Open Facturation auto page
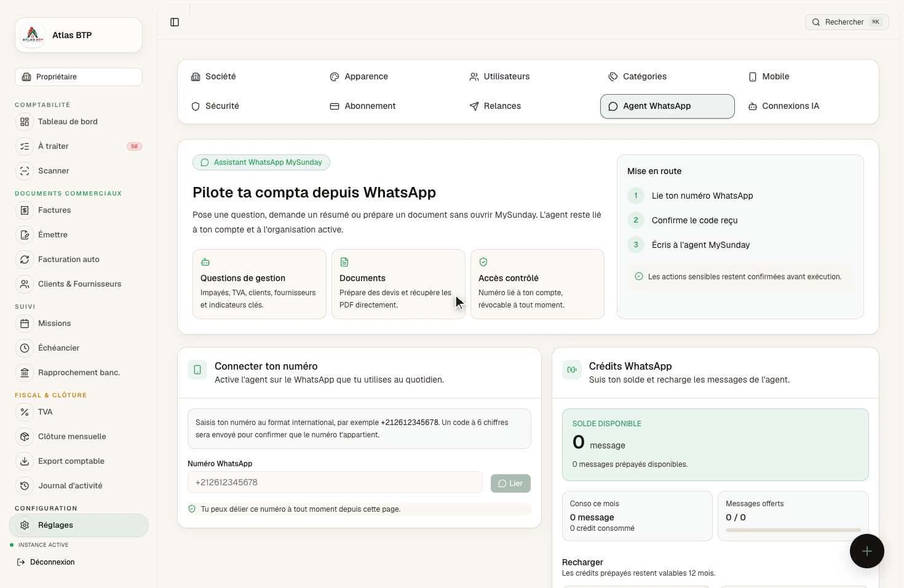The height and width of the screenshot is (588, 904). tap(79, 260)
